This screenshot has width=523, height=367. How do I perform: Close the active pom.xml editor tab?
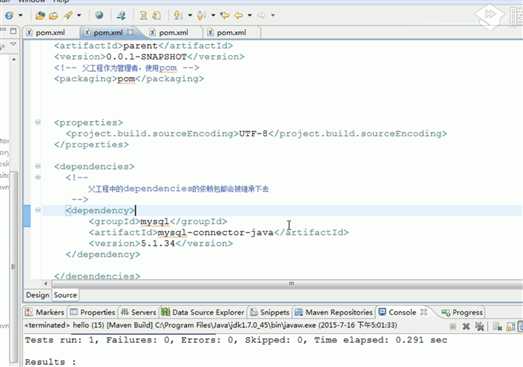click(131, 32)
